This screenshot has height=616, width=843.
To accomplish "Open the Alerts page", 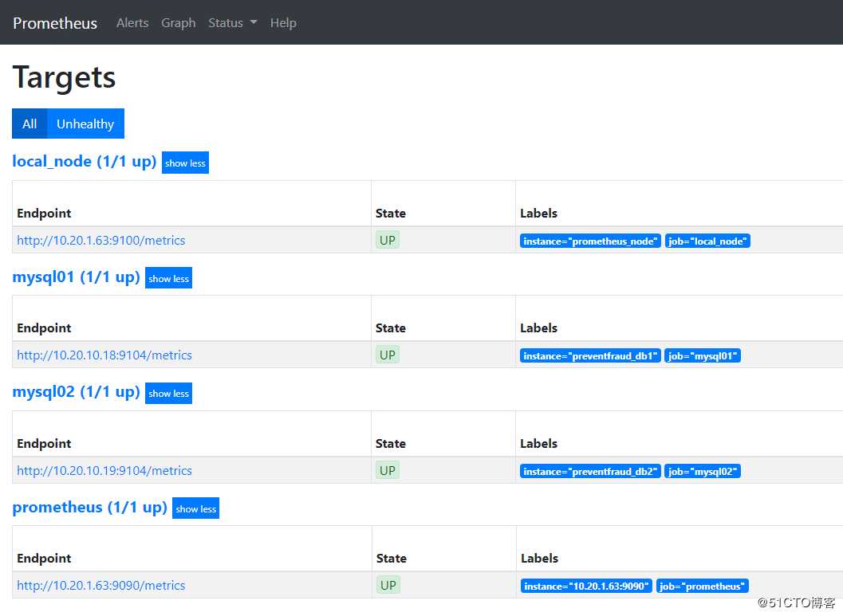I will point(132,23).
